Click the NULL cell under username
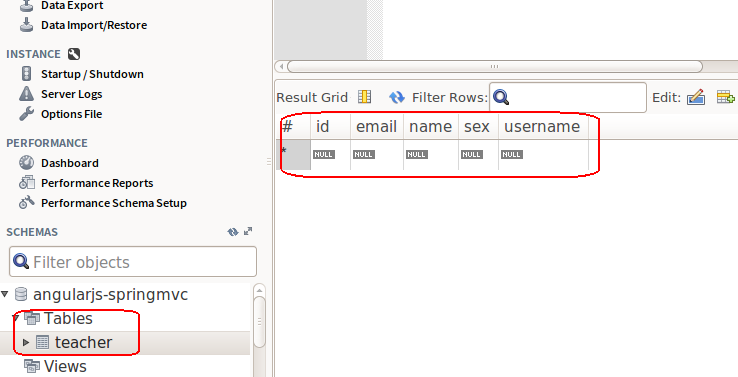 [543, 154]
